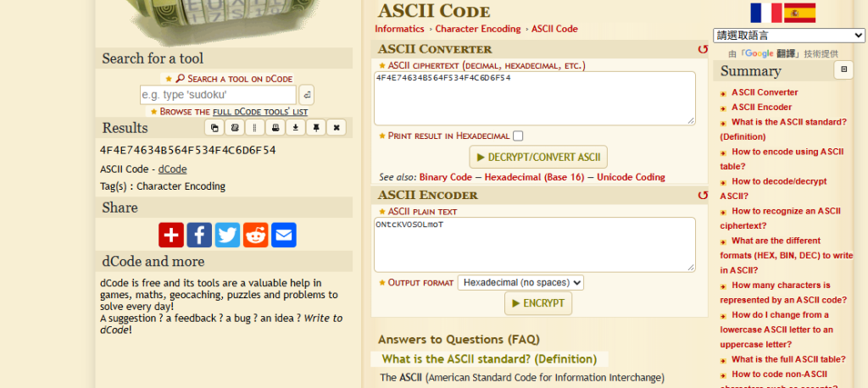Open Character Encoding breadcrumb

478,29
